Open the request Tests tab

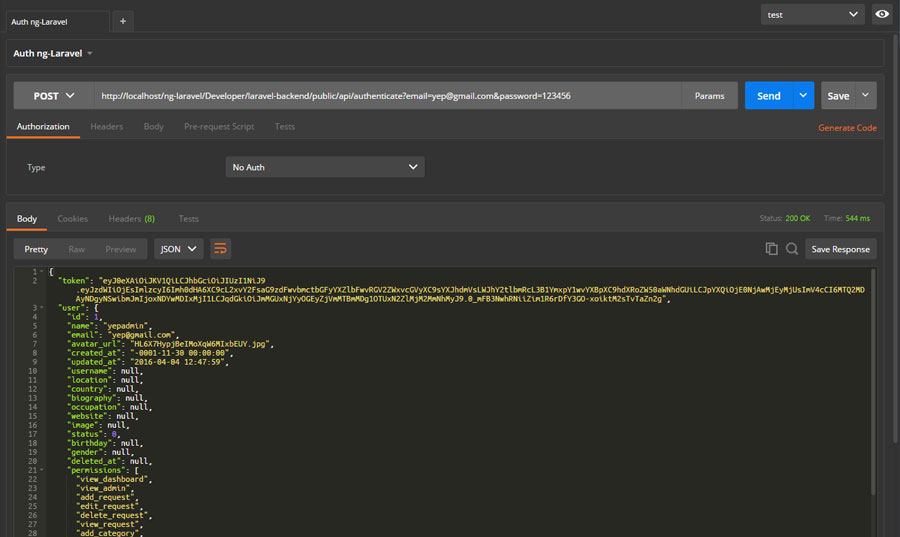click(x=285, y=126)
